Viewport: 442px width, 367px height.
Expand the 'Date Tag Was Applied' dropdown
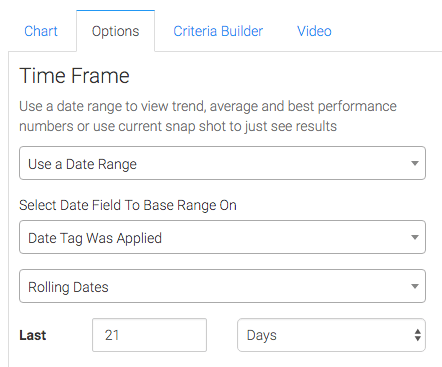(222, 237)
